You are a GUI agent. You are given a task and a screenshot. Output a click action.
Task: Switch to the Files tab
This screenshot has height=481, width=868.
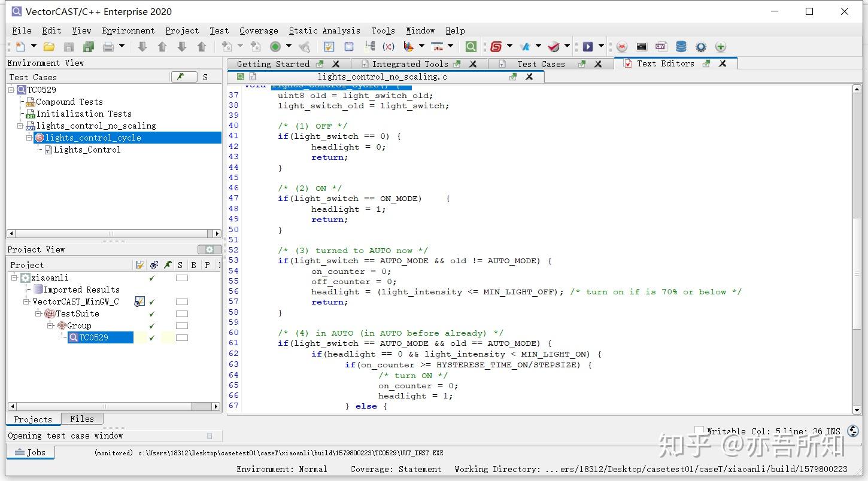pyautogui.click(x=81, y=419)
